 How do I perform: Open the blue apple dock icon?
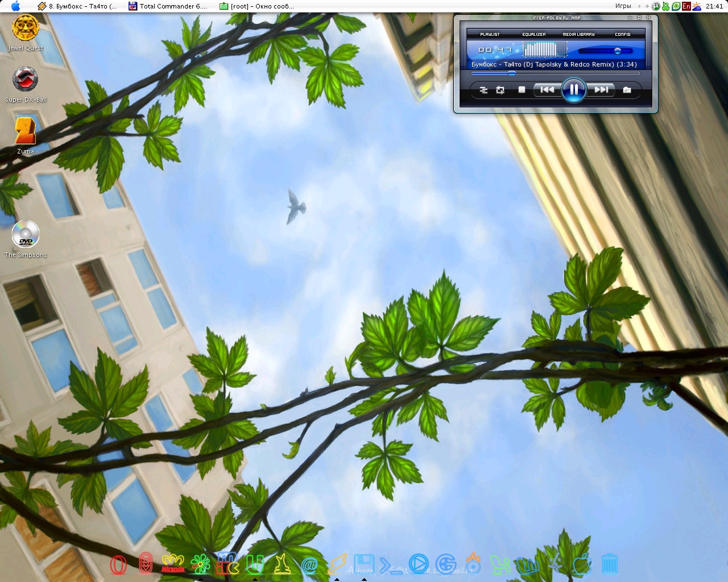582,564
